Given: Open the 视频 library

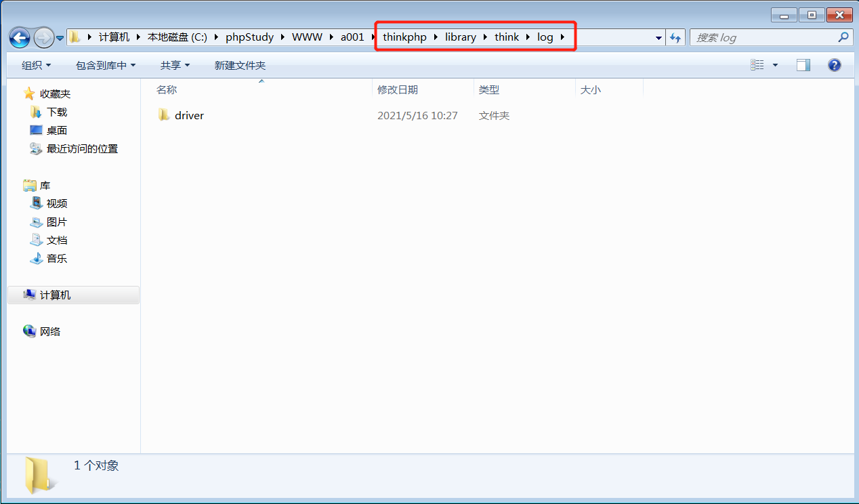Looking at the screenshot, I should [57, 204].
